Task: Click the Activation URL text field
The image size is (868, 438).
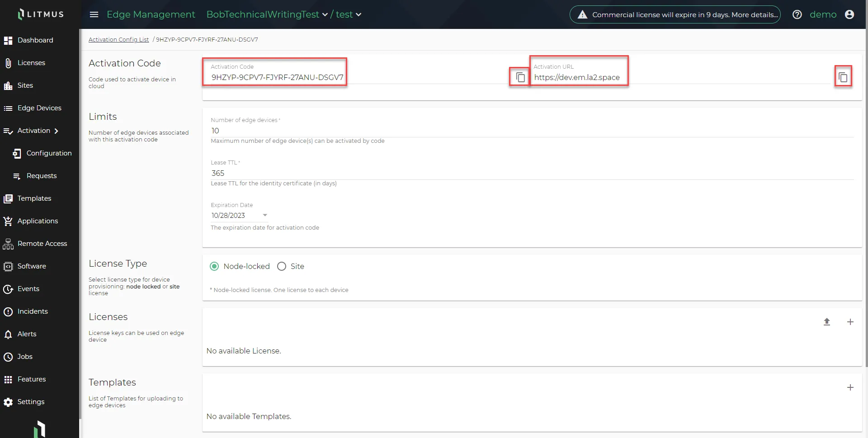Action: 683,77
